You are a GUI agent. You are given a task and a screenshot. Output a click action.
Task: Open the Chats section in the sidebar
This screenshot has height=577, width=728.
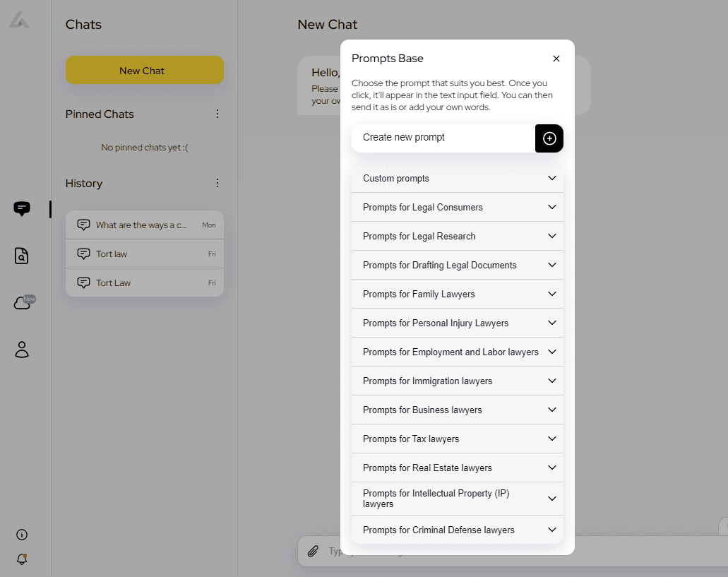[x=22, y=209]
